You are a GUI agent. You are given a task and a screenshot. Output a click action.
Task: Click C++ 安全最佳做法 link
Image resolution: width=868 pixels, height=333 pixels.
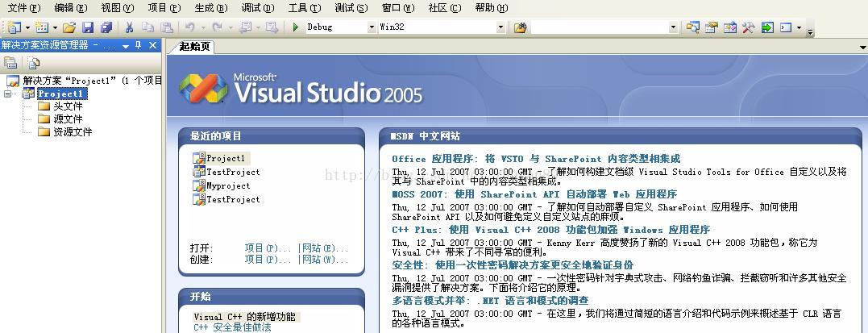(x=232, y=327)
